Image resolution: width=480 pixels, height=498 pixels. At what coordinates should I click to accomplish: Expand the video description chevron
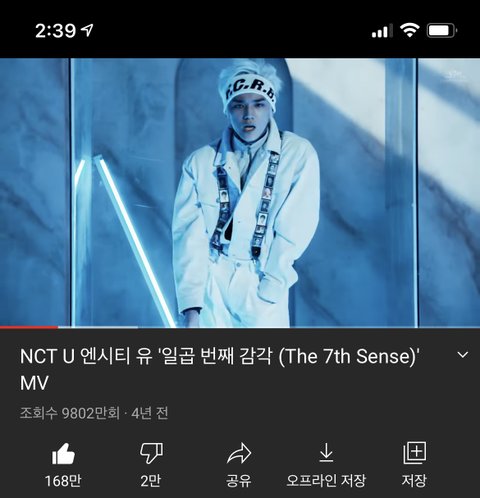point(463,355)
